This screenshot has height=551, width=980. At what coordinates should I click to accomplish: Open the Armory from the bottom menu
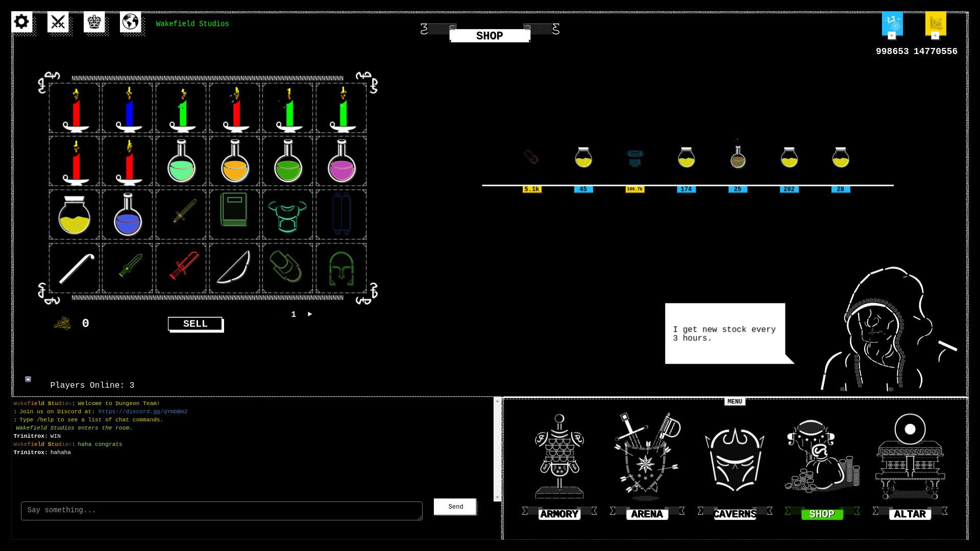coord(559,459)
